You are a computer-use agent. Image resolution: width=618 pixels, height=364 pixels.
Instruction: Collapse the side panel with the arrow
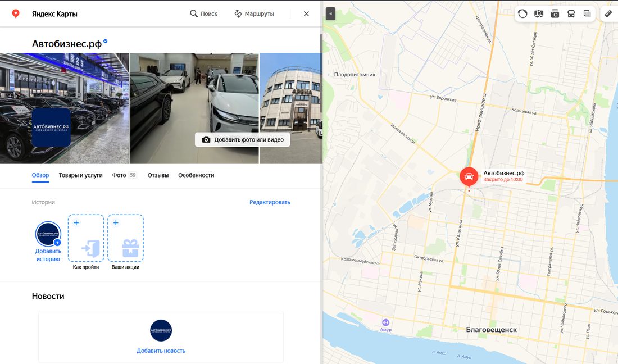pyautogui.click(x=331, y=14)
